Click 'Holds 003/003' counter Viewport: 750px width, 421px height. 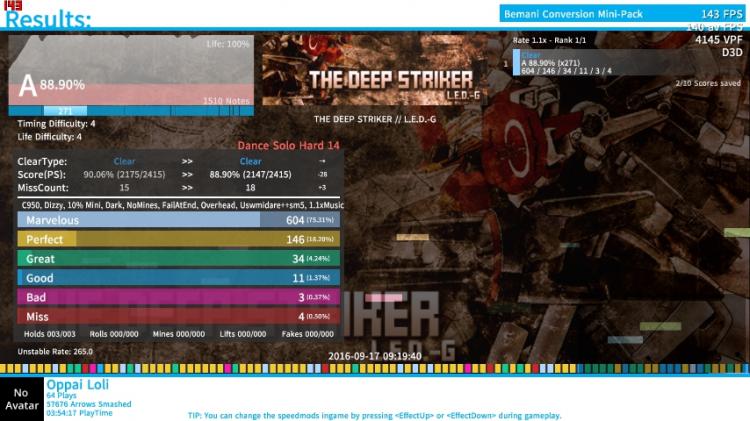point(50,334)
